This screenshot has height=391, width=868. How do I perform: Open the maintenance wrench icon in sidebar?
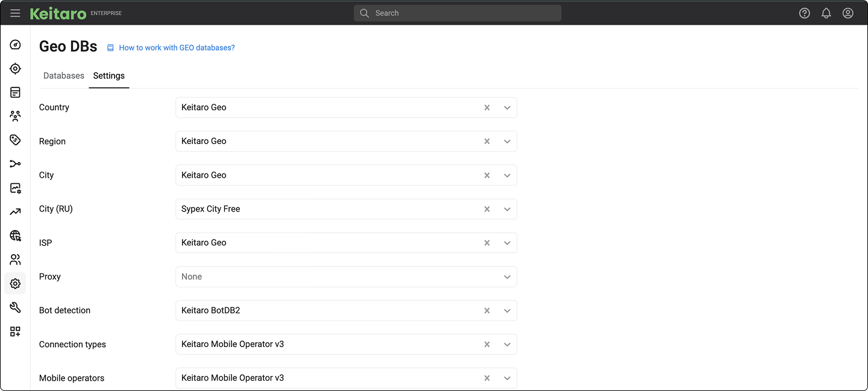click(x=16, y=307)
